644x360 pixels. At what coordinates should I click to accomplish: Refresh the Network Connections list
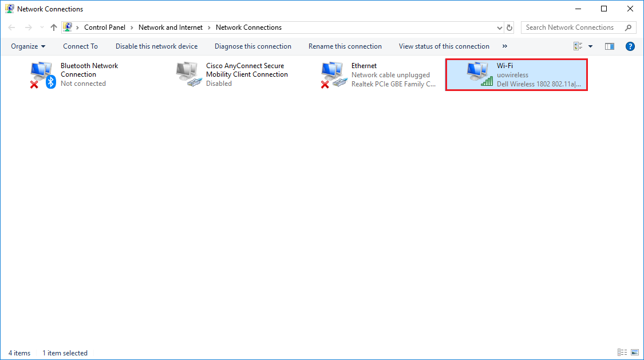point(509,27)
